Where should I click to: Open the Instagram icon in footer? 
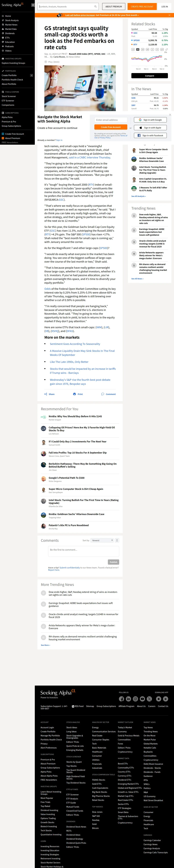click(135, 699)
